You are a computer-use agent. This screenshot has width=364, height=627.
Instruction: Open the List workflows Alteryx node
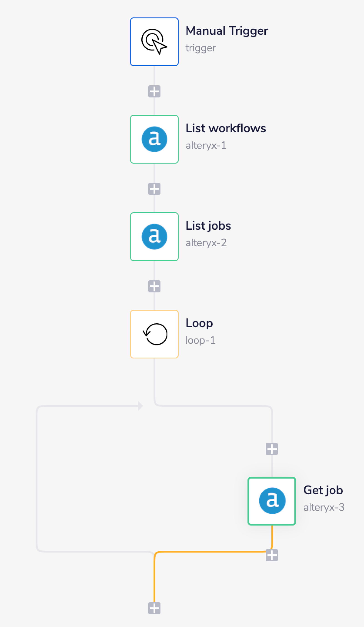154,139
